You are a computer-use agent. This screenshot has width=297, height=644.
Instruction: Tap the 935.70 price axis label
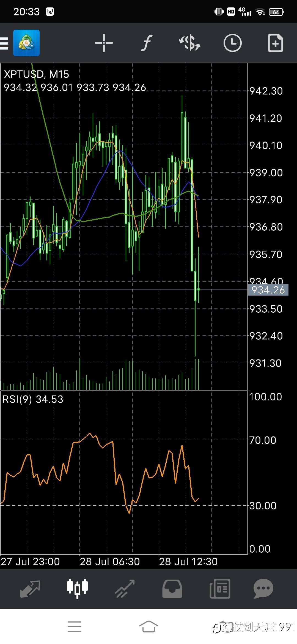click(x=266, y=254)
